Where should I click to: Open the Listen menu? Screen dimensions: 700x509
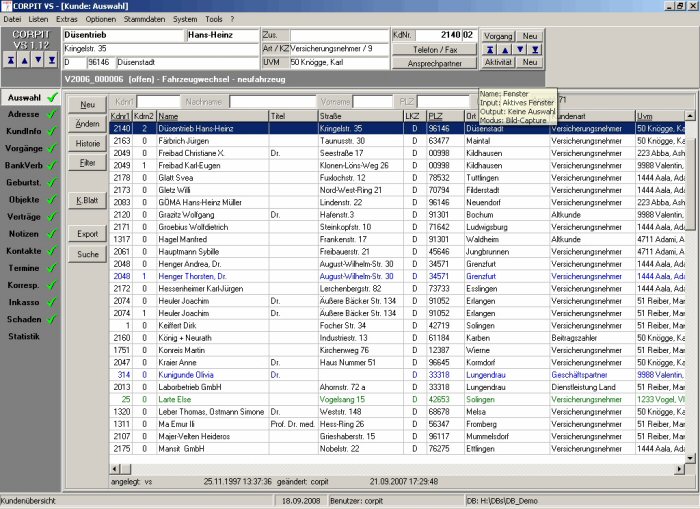click(x=38, y=19)
